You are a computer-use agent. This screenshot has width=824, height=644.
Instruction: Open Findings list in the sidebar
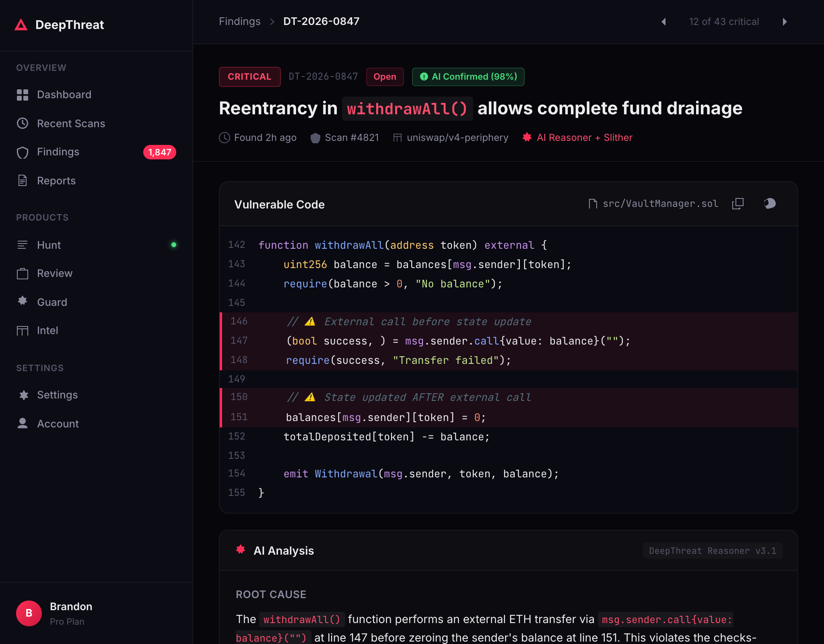point(58,152)
